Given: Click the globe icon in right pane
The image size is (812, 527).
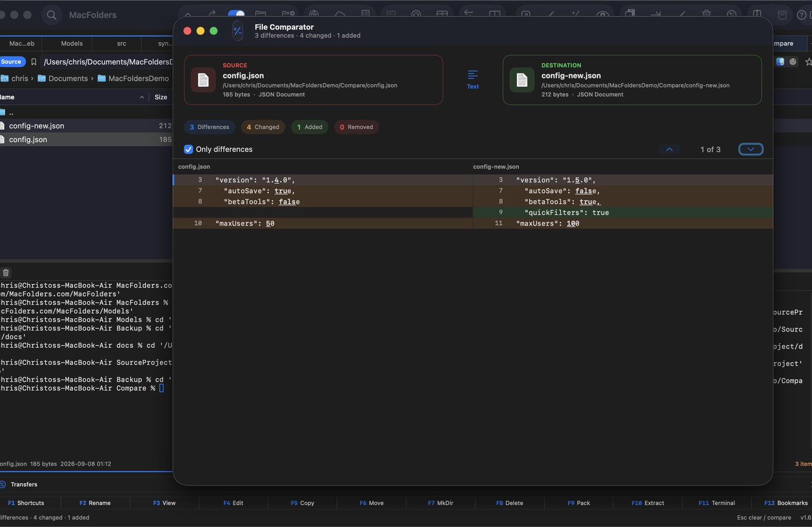Looking at the screenshot, I should click(x=793, y=61).
